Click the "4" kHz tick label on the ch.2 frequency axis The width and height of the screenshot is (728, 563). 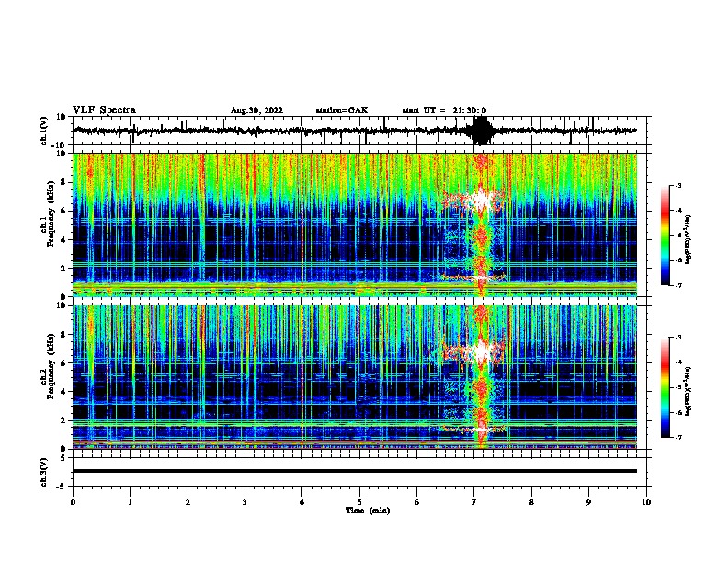pyautogui.click(x=64, y=392)
